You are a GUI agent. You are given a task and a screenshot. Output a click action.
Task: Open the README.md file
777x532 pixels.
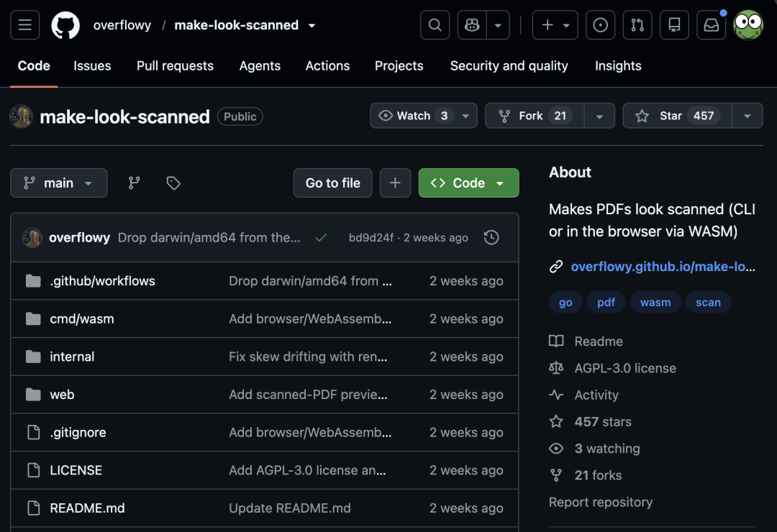point(87,508)
